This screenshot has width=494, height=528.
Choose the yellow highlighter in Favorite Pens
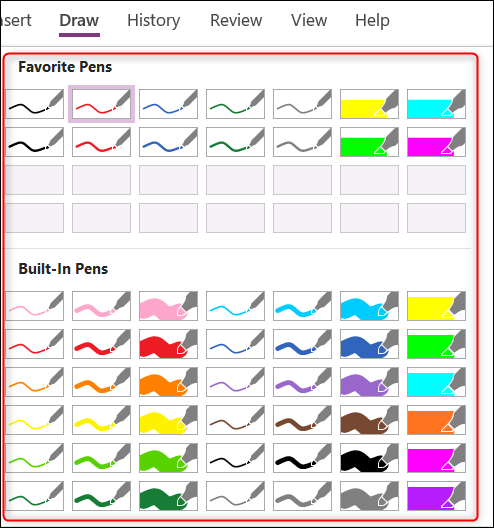pos(369,104)
